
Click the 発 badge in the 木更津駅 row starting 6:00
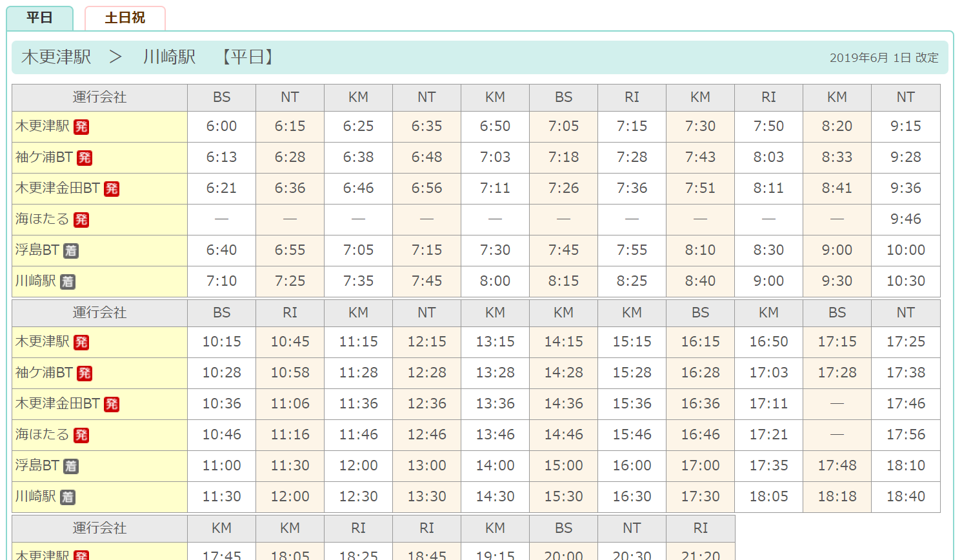pyautogui.click(x=81, y=127)
